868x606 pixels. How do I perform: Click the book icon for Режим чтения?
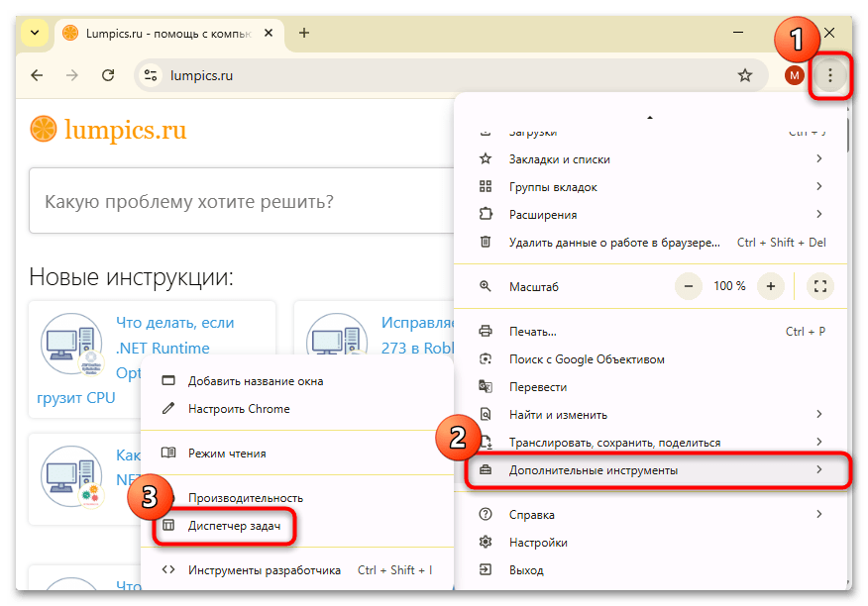(x=168, y=453)
